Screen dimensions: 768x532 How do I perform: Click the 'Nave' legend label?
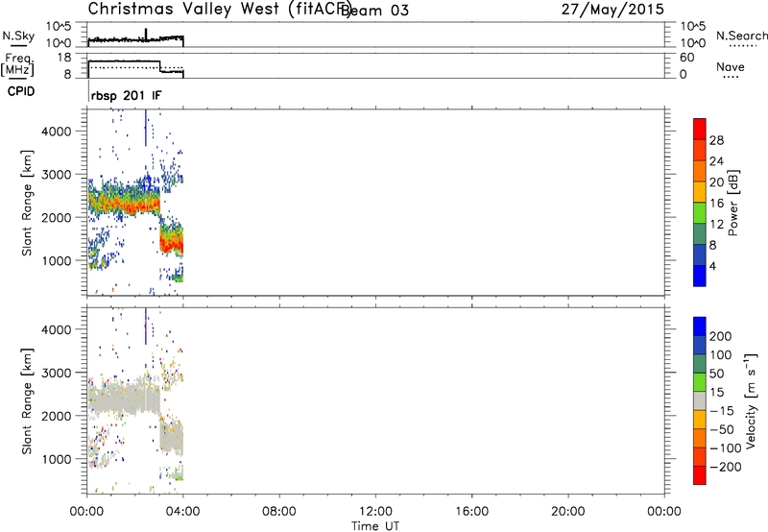[731, 66]
